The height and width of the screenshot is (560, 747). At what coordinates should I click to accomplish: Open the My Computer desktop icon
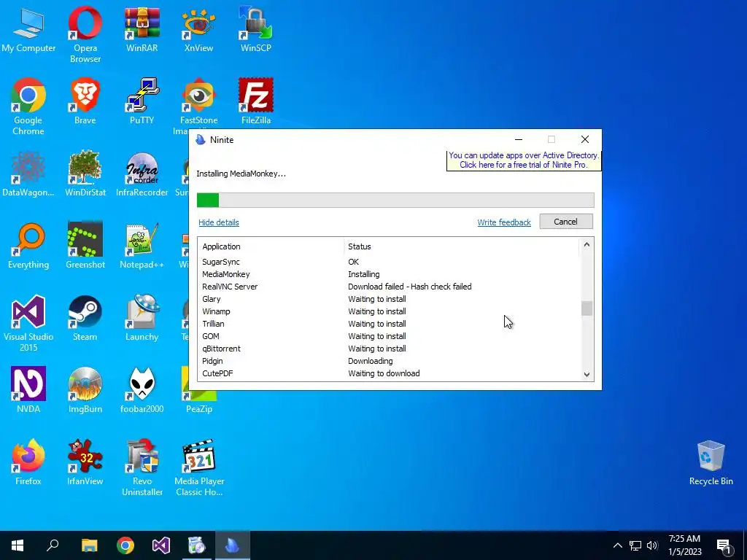point(28,29)
